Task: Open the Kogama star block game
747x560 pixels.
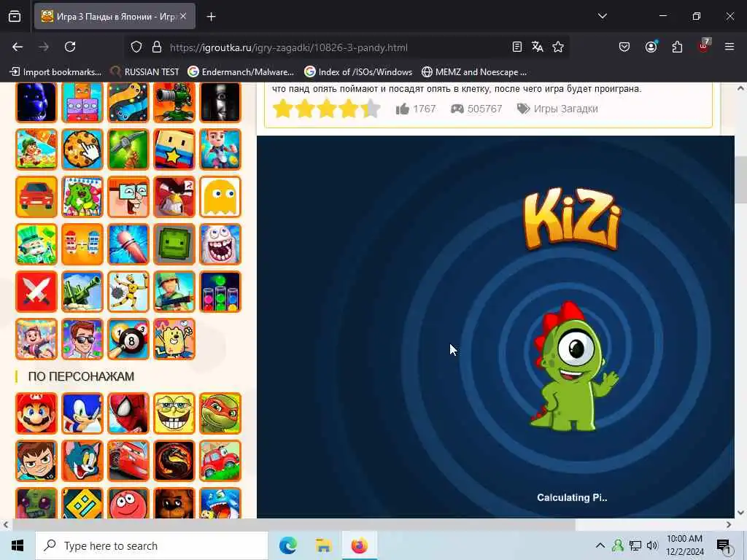Action: click(174, 149)
